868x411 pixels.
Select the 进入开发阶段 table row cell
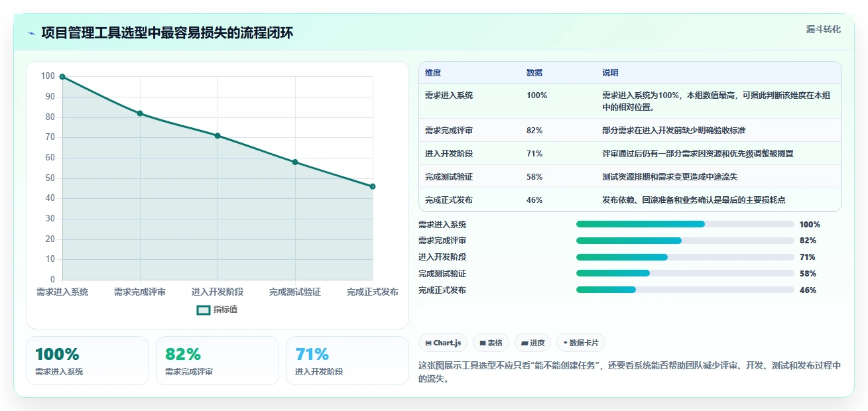click(449, 154)
